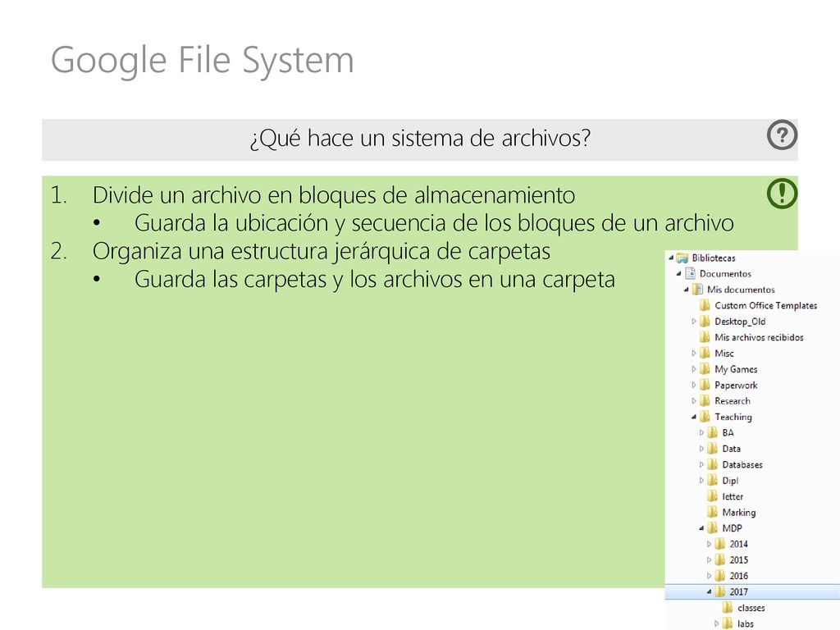Select the Research folder name
This screenshot has height=630, width=840.
pyautogui.click(x=733, y=400)
